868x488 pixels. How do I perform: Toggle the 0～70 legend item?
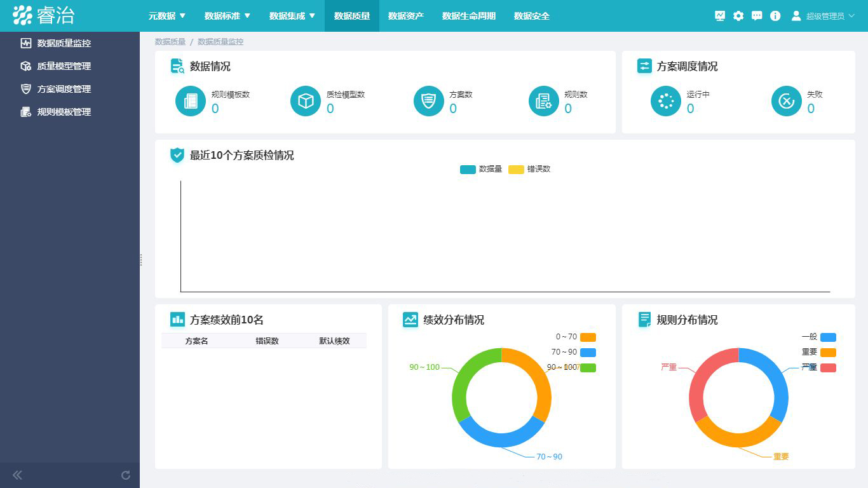tap(588, 337)
